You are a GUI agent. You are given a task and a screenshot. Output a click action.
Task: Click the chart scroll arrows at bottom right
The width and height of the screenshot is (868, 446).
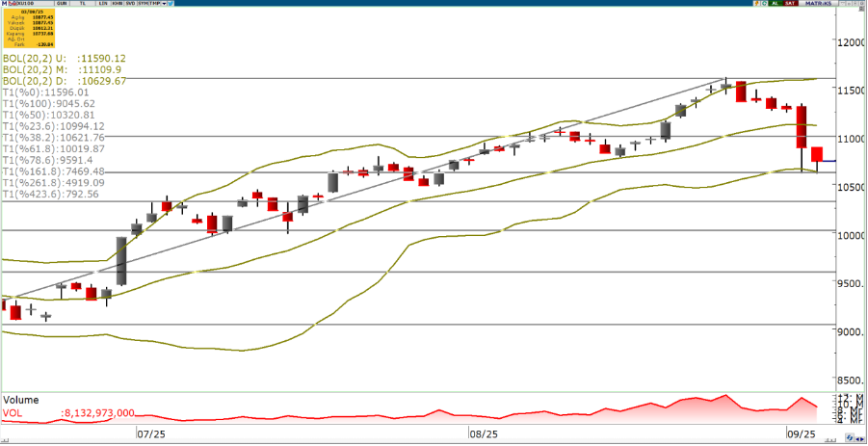tap(859, 439)
